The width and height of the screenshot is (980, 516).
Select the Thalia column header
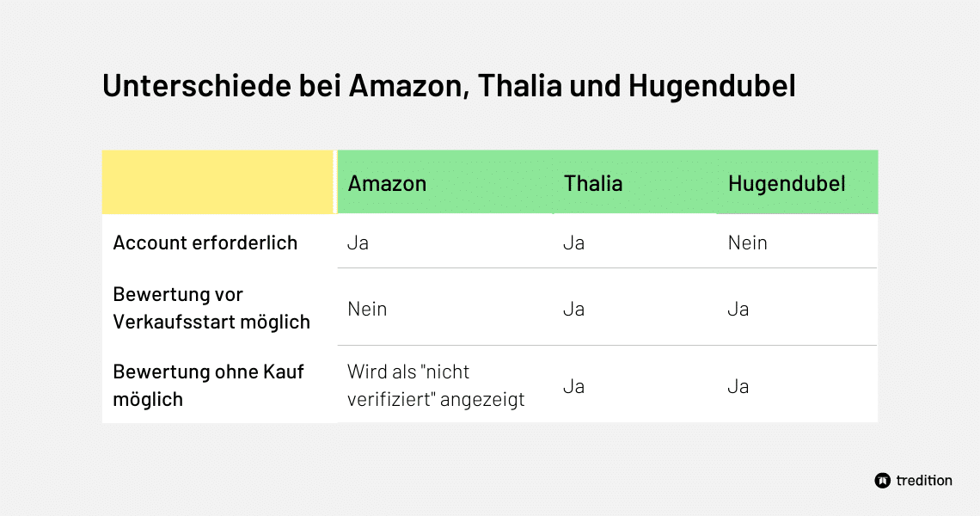[x=592, y=183]
